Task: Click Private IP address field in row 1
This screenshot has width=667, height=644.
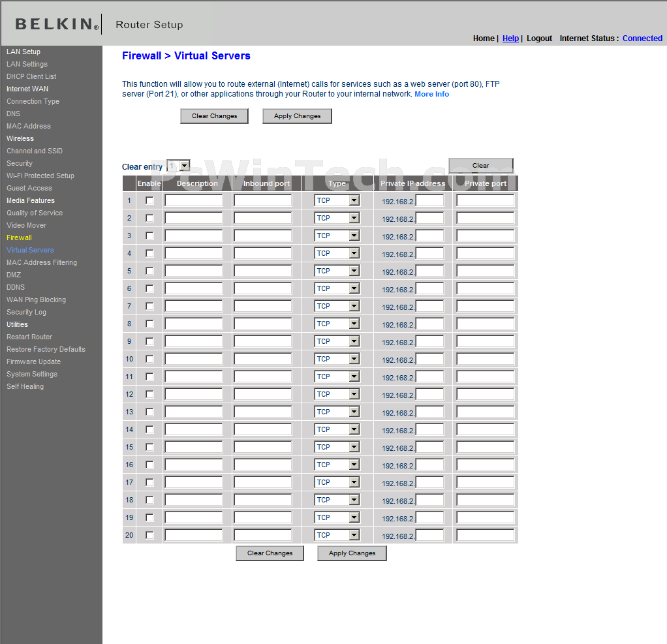Action: pos(429,200)
